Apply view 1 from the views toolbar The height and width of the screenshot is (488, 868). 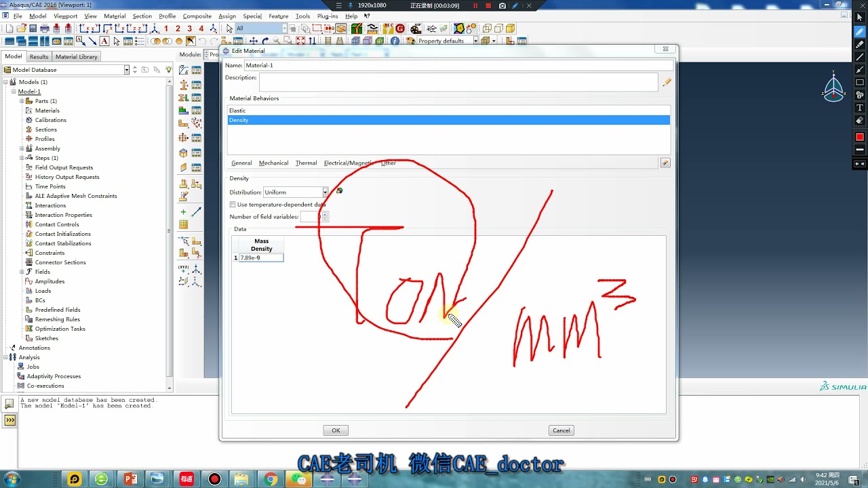[x=166, y=28]
